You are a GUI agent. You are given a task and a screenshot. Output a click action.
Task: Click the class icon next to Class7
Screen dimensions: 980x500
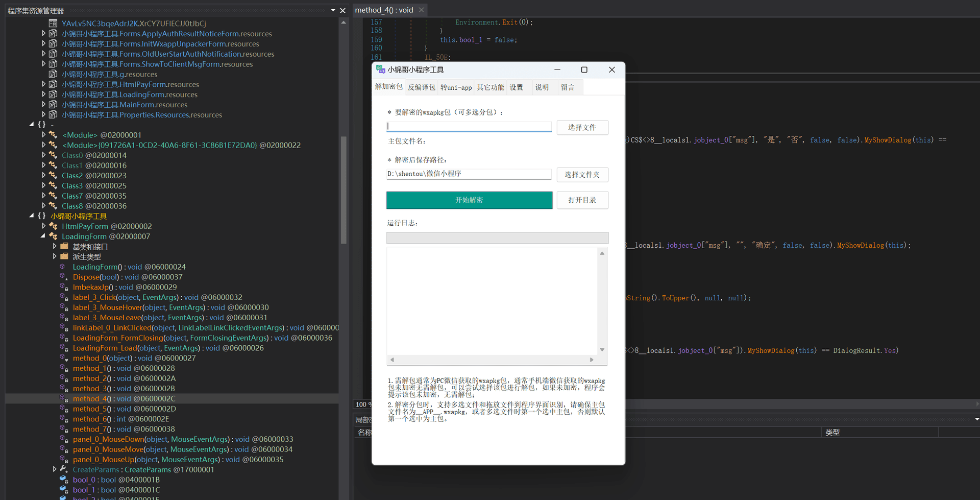pyautogui.click(x=53, y=196)
